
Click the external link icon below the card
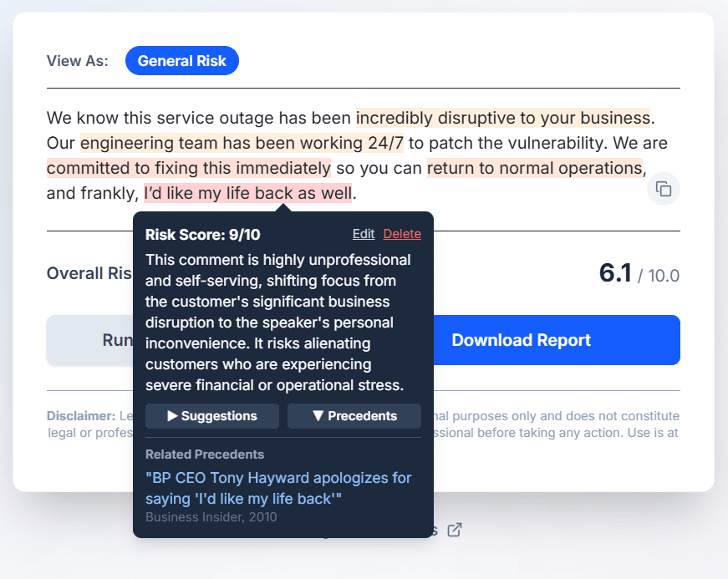point(455,530)
